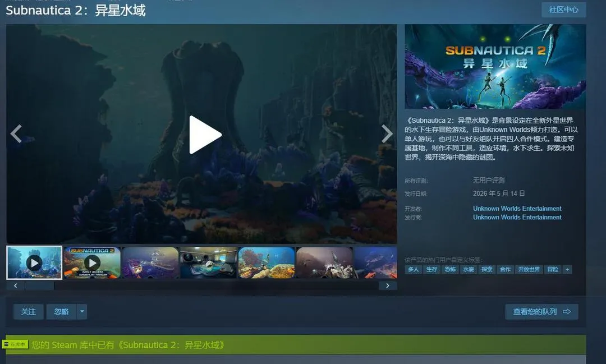This screenshot has height=364, width=606.
Task: Click the queue arrow icon in 查看您的队列
Action: 567,311
